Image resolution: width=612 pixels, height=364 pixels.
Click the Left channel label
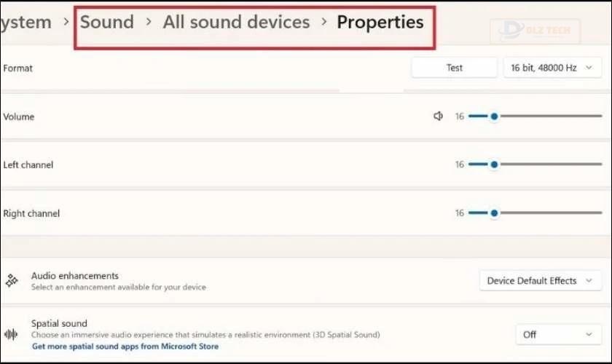coord(28,165)
